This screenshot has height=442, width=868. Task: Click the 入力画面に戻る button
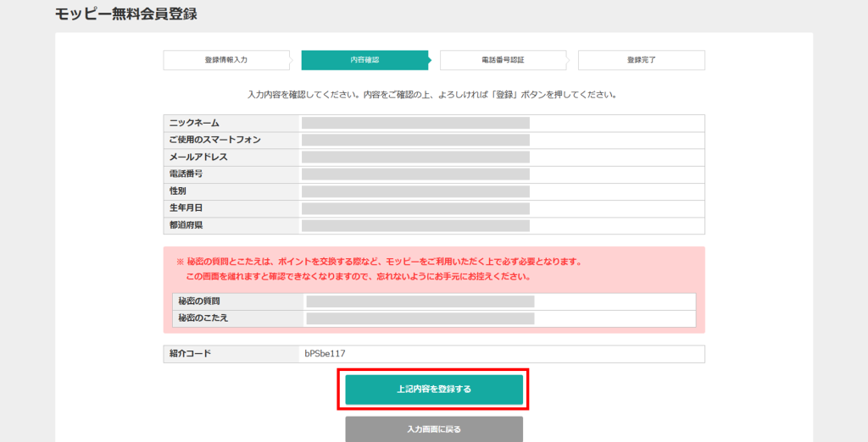(434, 429)
